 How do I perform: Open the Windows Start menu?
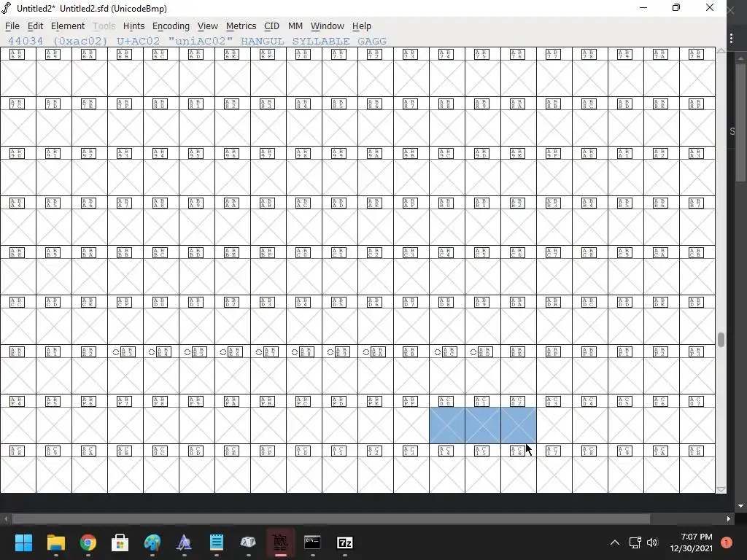click(x=23, y=542)
